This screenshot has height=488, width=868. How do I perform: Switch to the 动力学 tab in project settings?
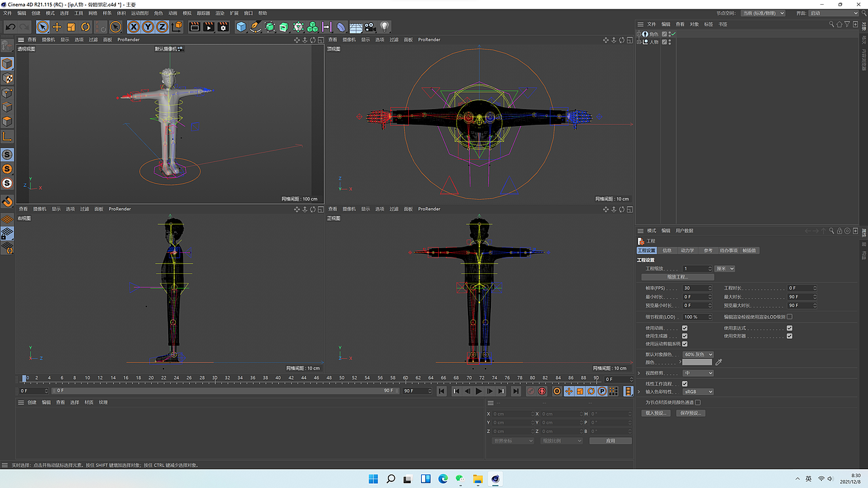pos(687,250)
